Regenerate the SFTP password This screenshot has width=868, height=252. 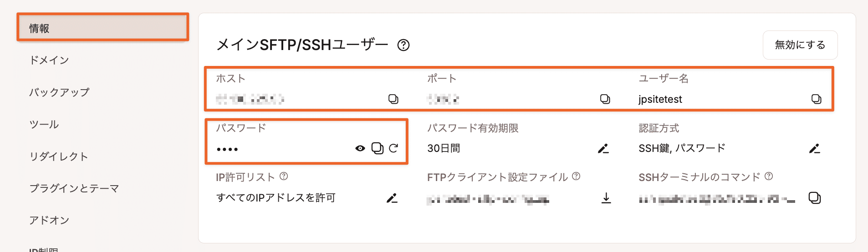(x=393, y=148)
